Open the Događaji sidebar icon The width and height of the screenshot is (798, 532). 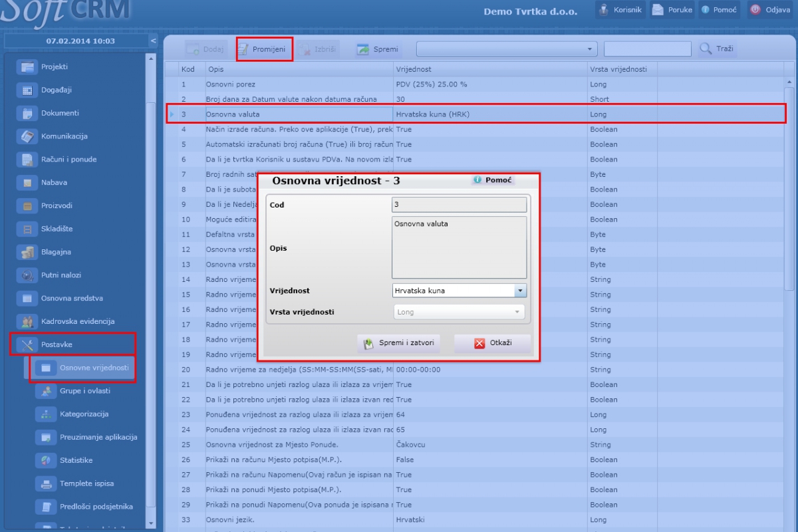tap(27, 90)
